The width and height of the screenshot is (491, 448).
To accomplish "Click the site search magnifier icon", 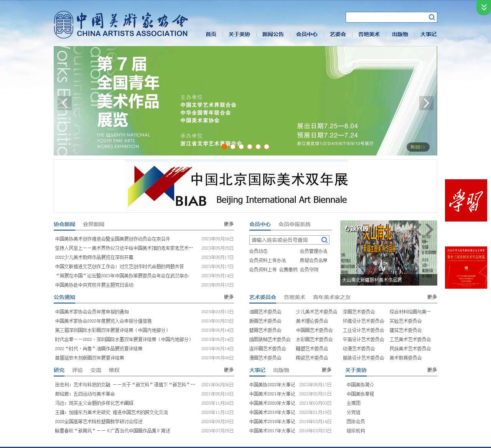I will [432, 17].
